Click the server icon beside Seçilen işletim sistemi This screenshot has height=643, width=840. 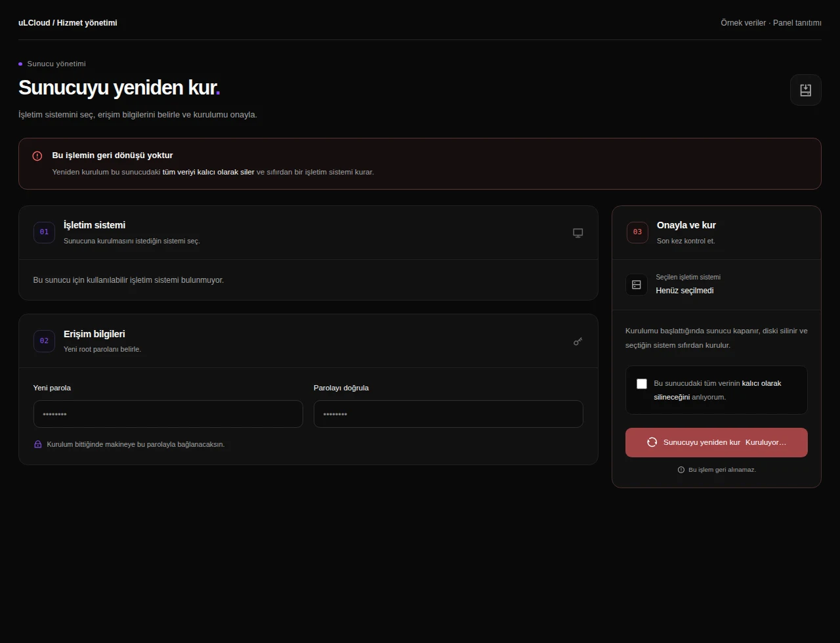click(636, 285)
